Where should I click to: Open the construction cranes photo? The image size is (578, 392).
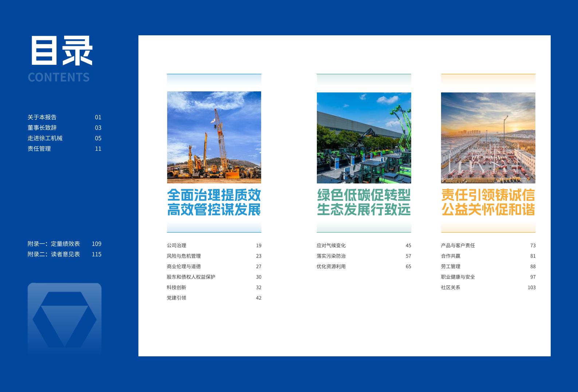[214, 137]
